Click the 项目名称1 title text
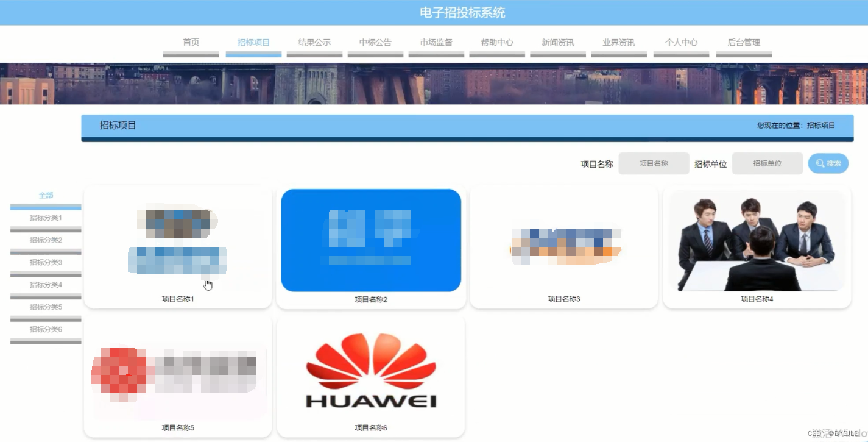Viewport: 868px width, 442px height. (x=178, y=299)
